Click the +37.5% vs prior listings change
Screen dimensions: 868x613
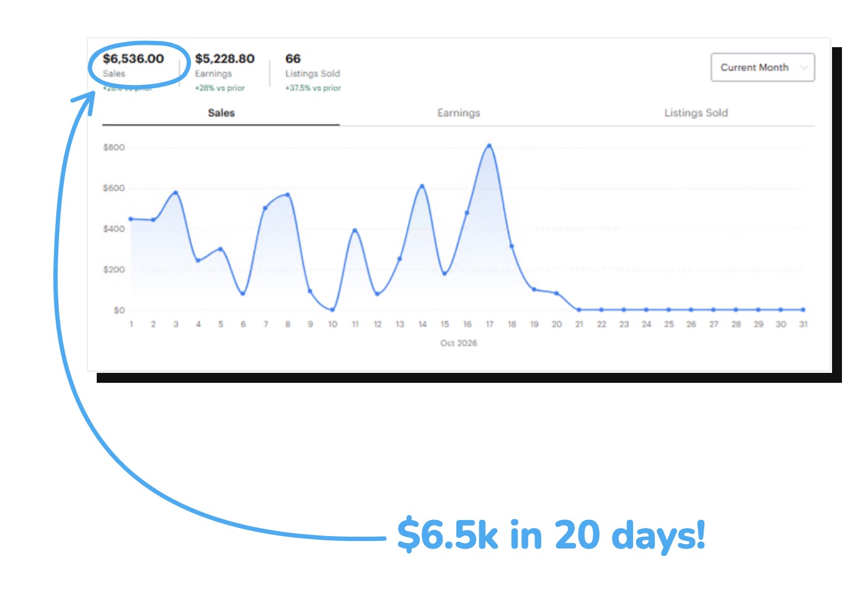[x=313, y=88]
